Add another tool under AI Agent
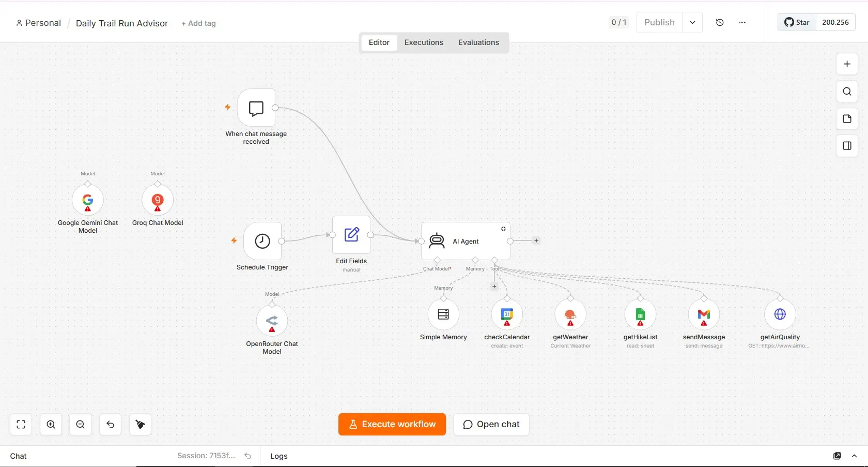Image resolution: width=868 pixels, height=467 pixels. [x=494, y=287]
